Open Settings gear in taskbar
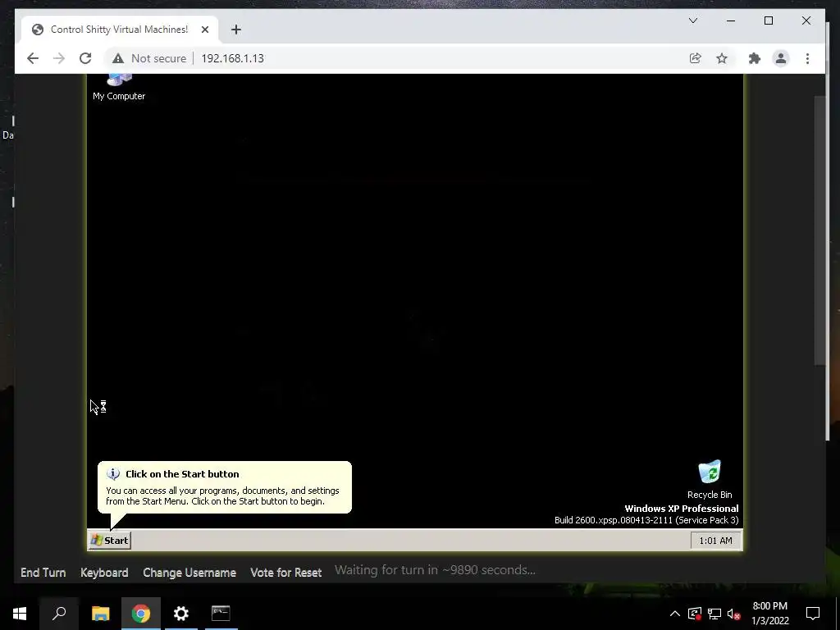This screenshot has height=630, width=840. (x=181, y=614)
